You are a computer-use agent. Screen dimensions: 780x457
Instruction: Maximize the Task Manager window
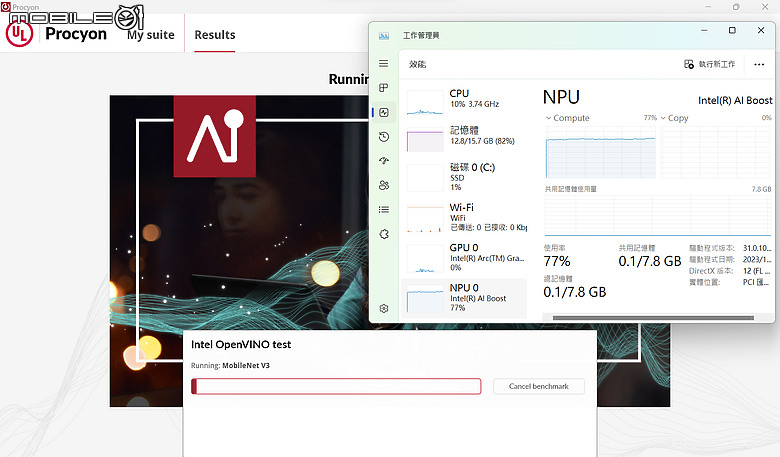(x=732, y=30)
